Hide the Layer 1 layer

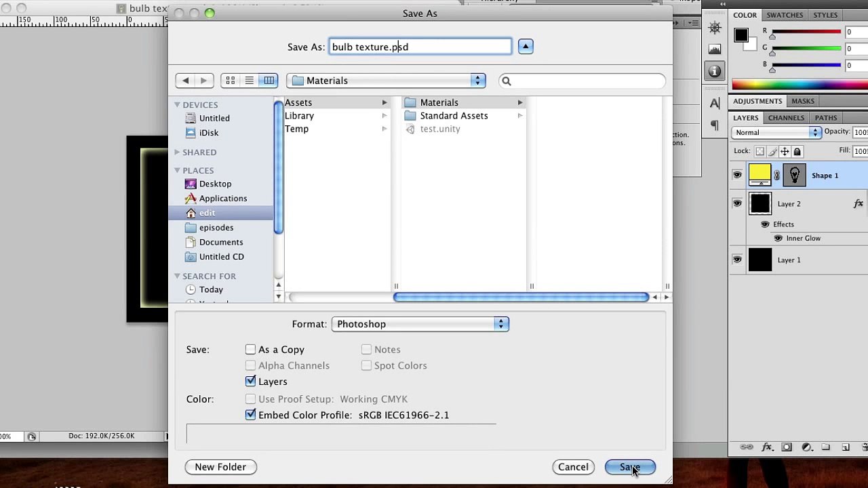coord(737,260)
